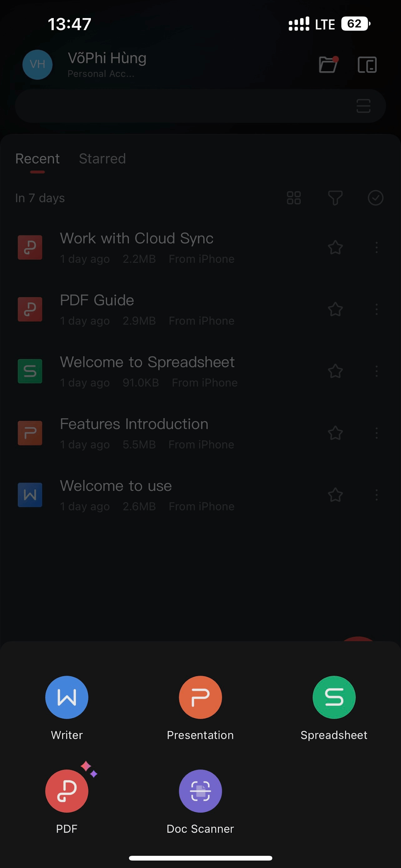Screen dimensions: 401x868
Task: Switch to grid view layout
Action: pos(294,198)
